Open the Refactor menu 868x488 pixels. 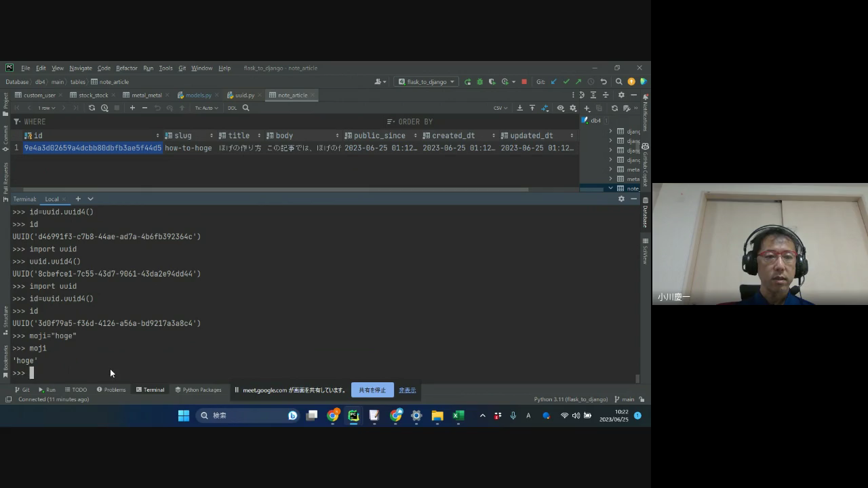tap(126, 68)
